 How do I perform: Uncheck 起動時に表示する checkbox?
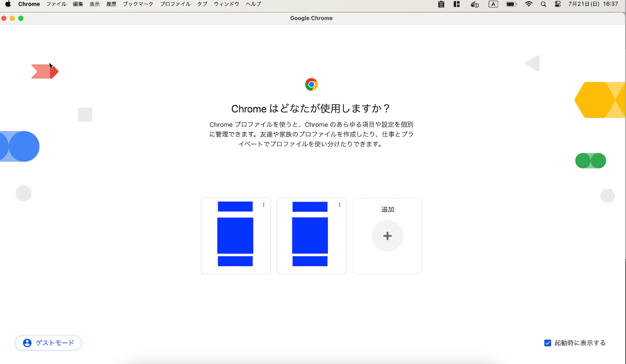pyautogui.click(x=548, y=343)
